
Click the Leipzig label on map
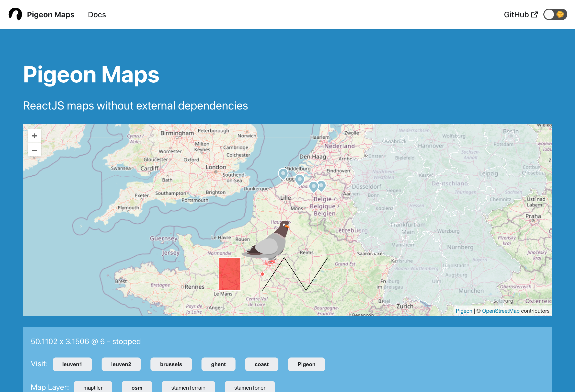tap(489, 173)
